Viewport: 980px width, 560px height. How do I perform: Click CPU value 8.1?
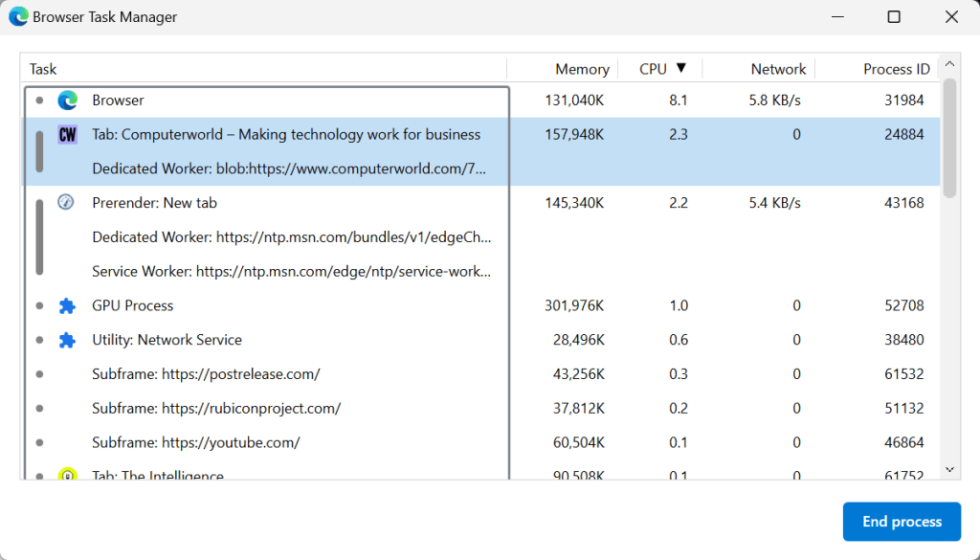(679, 100)
